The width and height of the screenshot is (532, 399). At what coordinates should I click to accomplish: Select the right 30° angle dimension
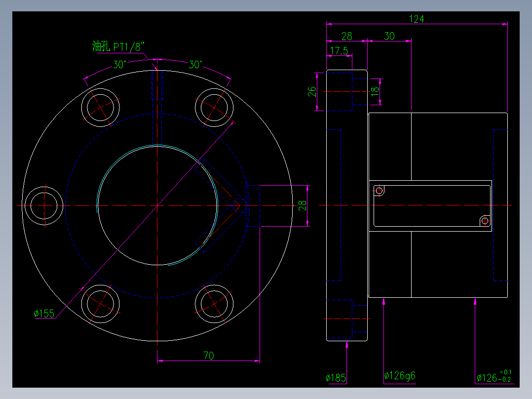pyautogui.click(x=195, y=65)
